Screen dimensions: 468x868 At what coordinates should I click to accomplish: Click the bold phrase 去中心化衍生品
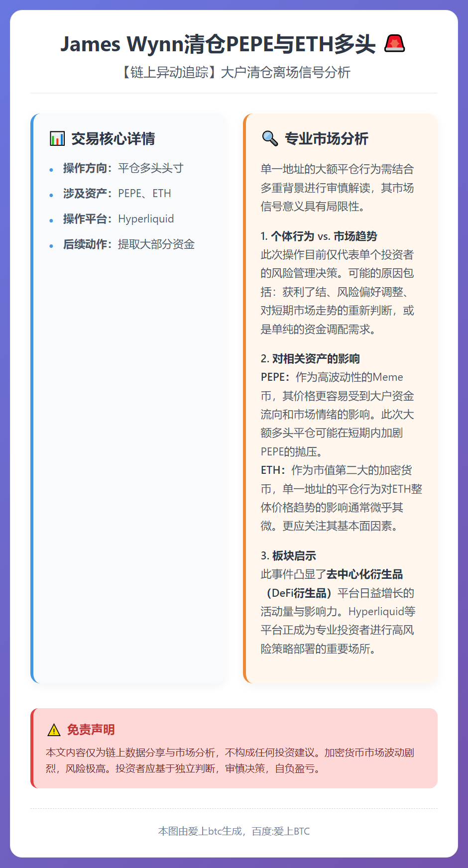365,574
